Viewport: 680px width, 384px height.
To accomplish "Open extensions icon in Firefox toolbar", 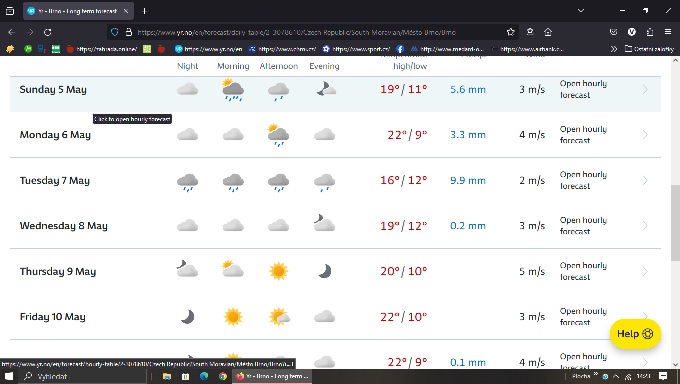I will point(650,32).
